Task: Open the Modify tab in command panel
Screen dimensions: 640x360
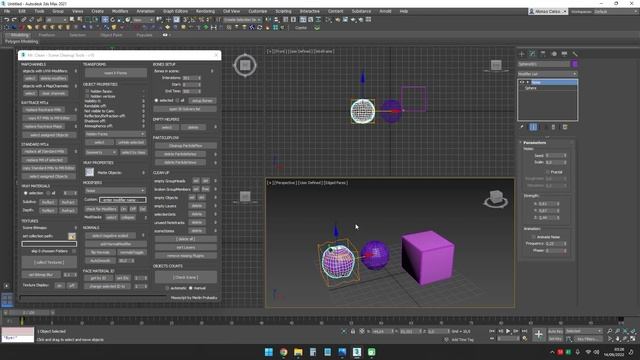Action: (x=532, y=54)
